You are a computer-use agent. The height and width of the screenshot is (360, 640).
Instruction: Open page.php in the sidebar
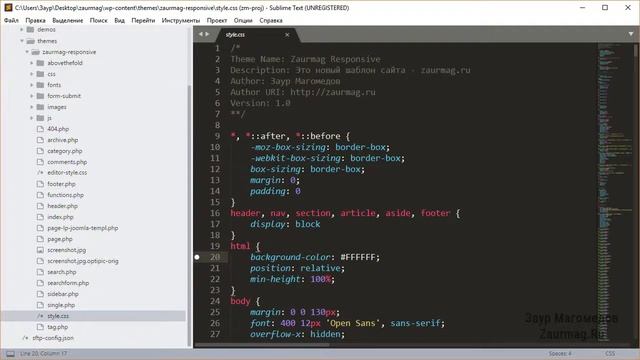click(x=60, y=239)
